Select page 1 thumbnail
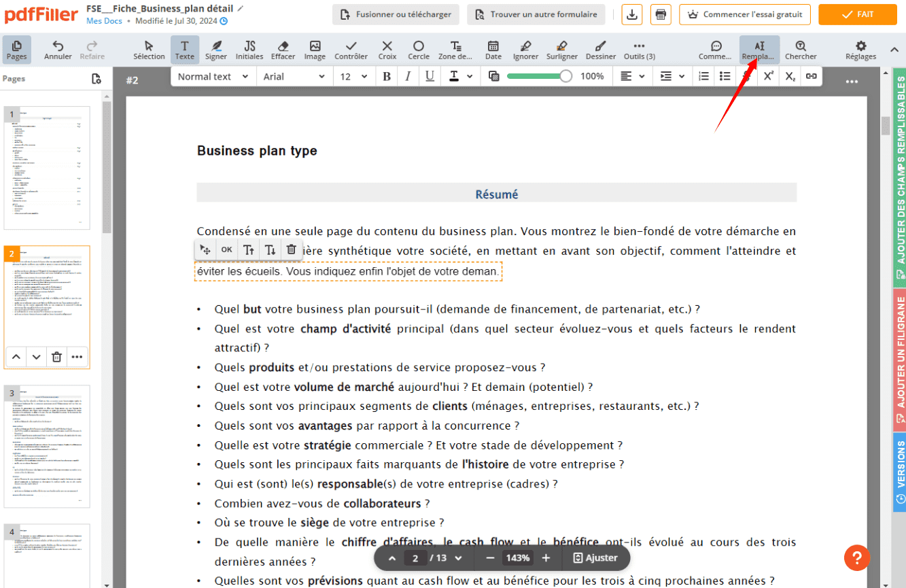This screenshot has height=588, width=906. coord(47,168)
